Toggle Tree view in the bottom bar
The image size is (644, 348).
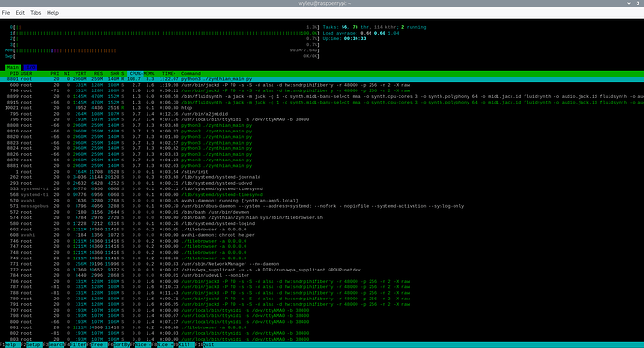tap(97, 345)
